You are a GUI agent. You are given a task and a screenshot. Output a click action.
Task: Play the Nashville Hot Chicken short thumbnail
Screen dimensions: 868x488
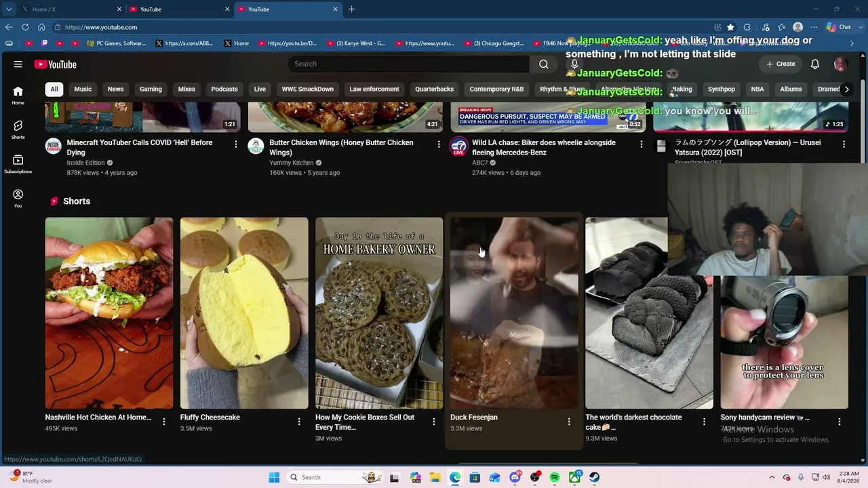[x=109, y=313]
